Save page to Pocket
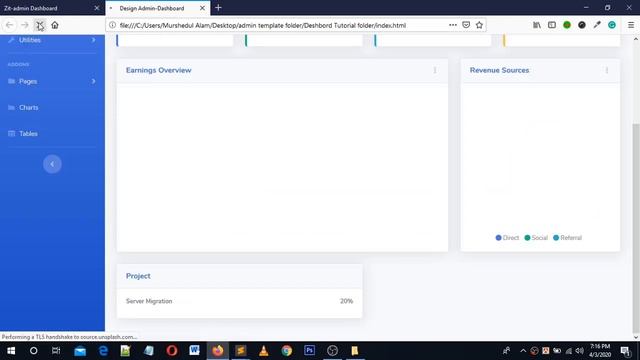The image size is (640, 360). 466,25
